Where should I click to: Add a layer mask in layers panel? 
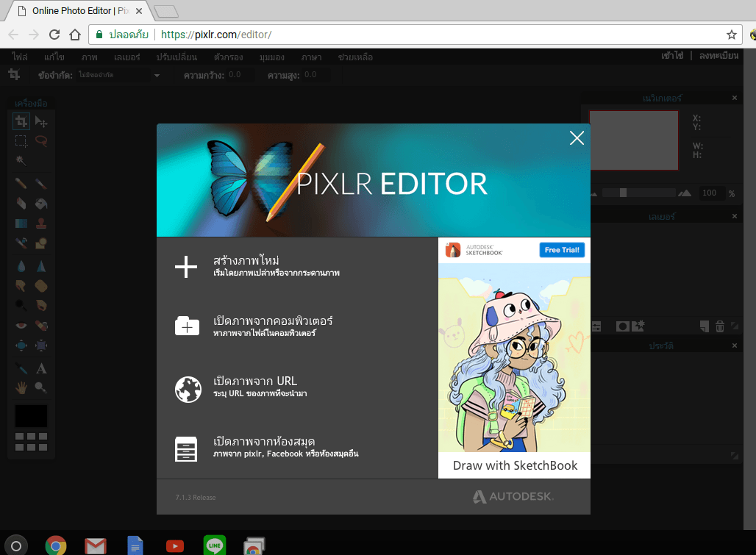[x=622, y=326]
